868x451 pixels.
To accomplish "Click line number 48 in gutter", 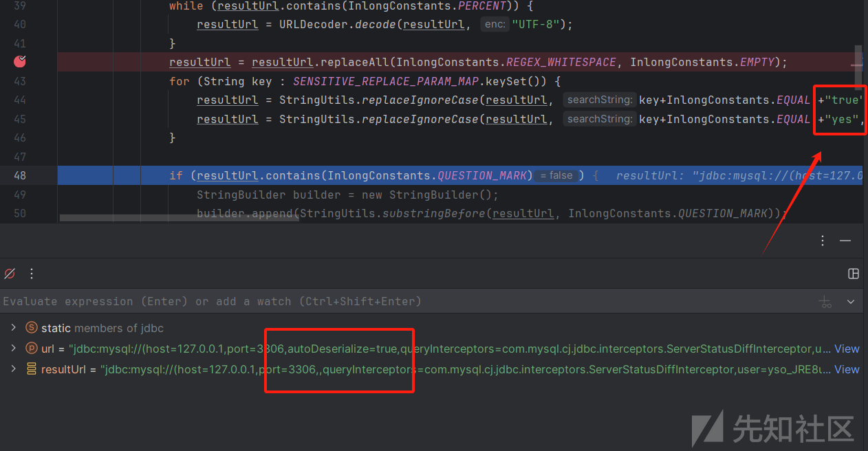I will (20, 175).
